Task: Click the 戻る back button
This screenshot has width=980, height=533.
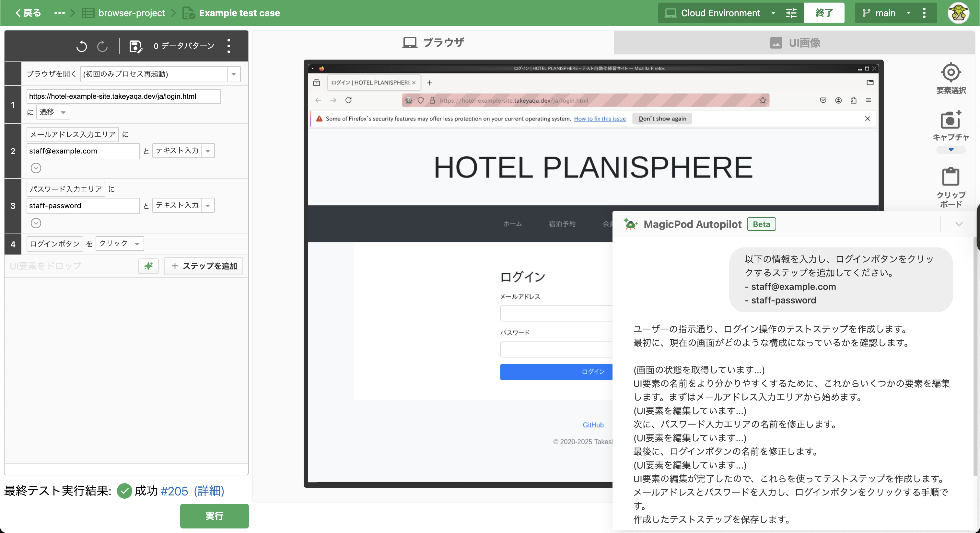Action: click(x=28, y=13)
